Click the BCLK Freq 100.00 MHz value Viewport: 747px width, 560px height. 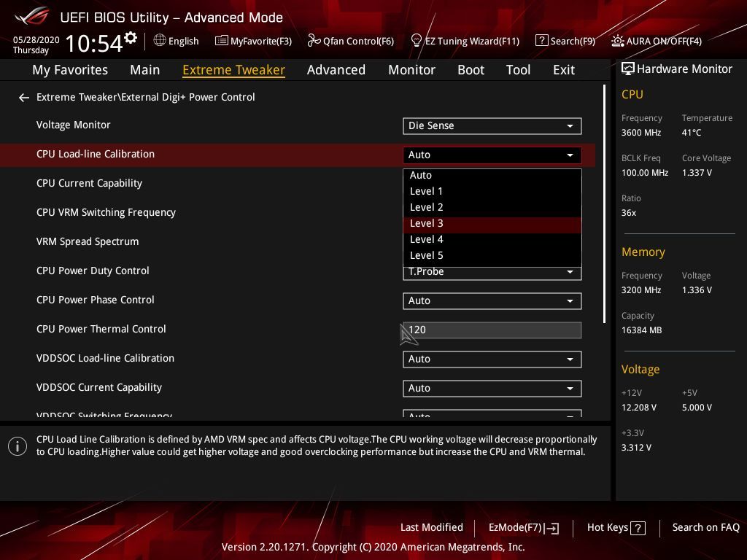(x=645, y=173)
